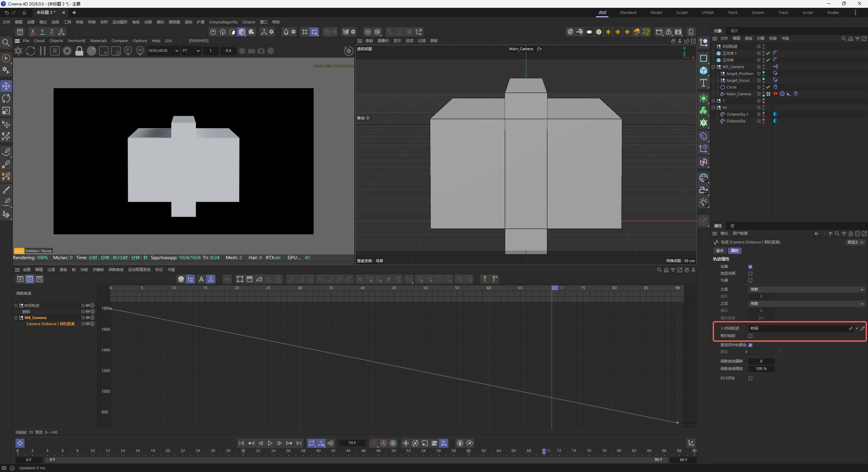The image size is (868, 472).
Task: Click the Octane render lock icon
Action: pyautogui.click(x=79, y=51)
